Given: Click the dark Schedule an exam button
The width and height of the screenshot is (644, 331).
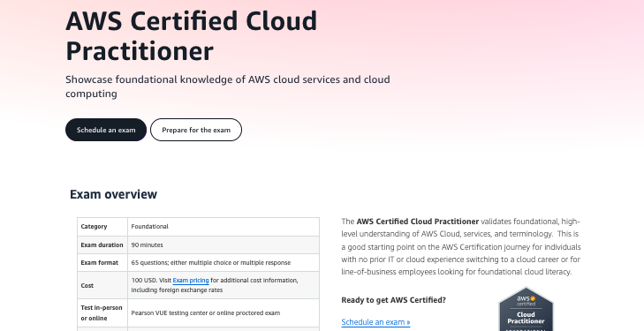Looking at the screenshot, I should [106, 130].
